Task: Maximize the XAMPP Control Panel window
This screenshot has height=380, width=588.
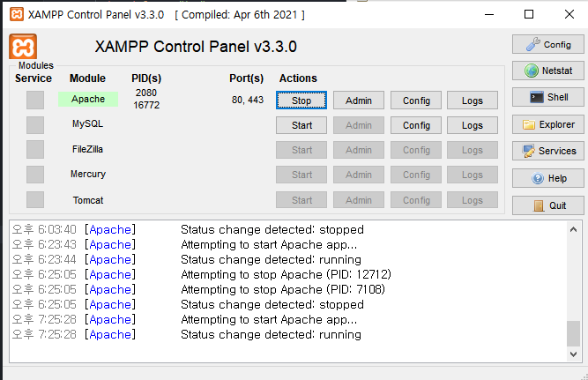Action: click(529, 15)
